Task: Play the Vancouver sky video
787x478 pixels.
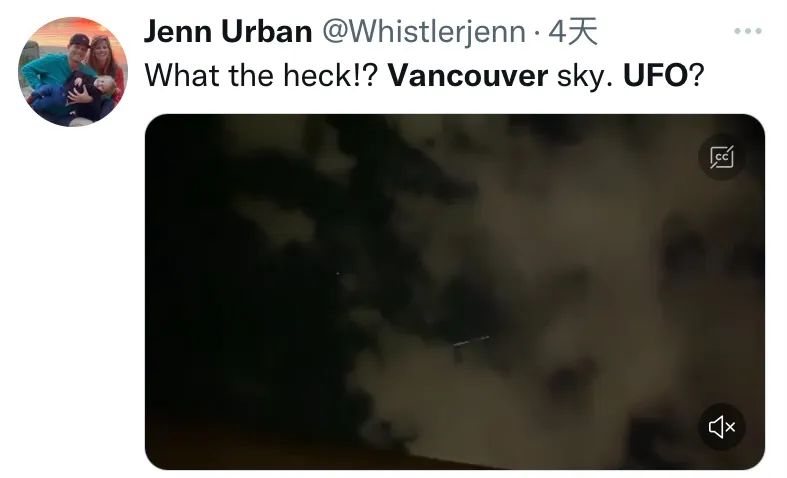Action: tap(455, 292)
